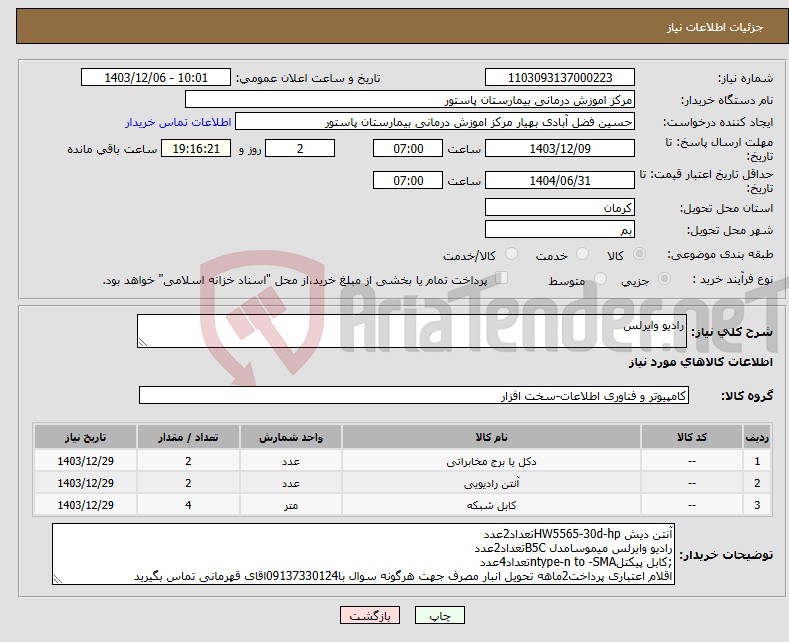This screenshot has width=789, height=642.
Task: Click the بازگشت (back) button
Action: tap(370, 615)
